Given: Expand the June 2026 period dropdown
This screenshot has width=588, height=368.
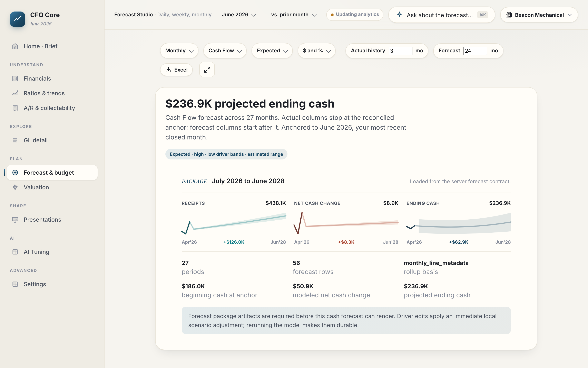Looking at the screenshot, I should coord(239,15).
